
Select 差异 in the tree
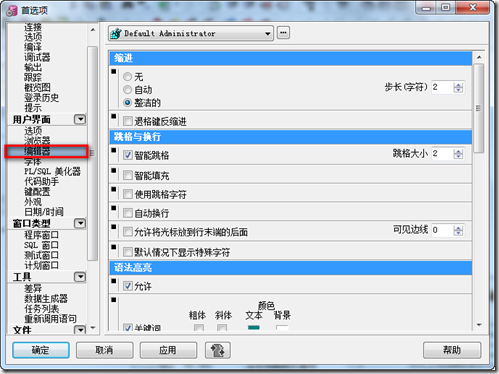click(33, 288)
